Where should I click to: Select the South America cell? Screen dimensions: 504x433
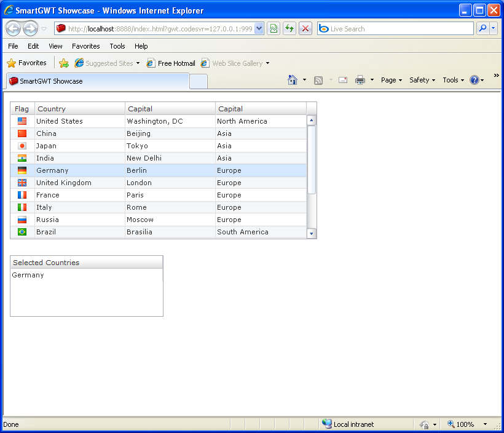point(261,232)
